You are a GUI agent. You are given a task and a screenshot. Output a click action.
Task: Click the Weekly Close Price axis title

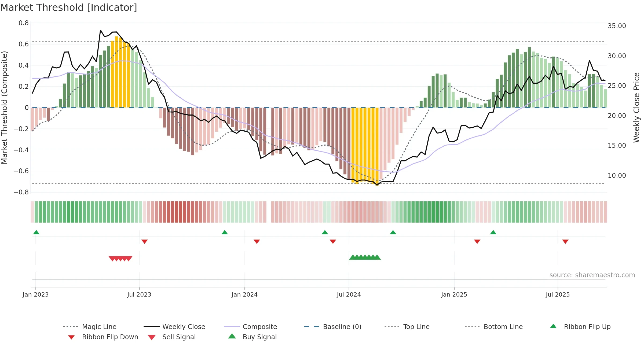tap(636, 108)
